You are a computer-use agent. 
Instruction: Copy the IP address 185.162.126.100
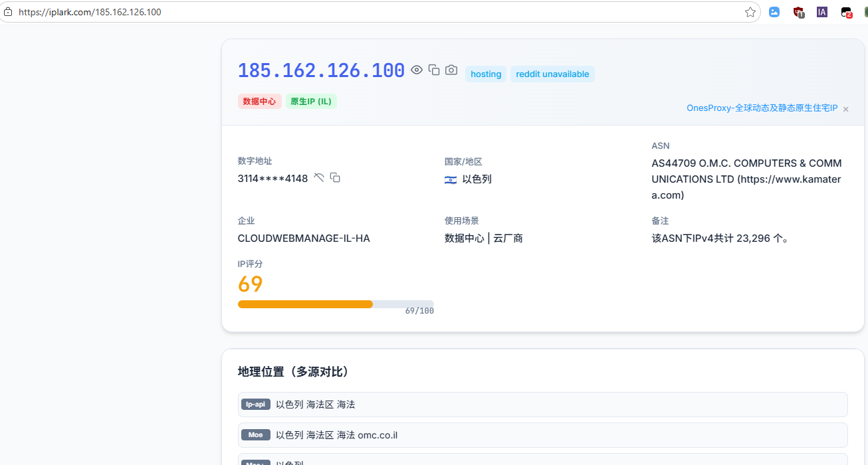point(434,70)
